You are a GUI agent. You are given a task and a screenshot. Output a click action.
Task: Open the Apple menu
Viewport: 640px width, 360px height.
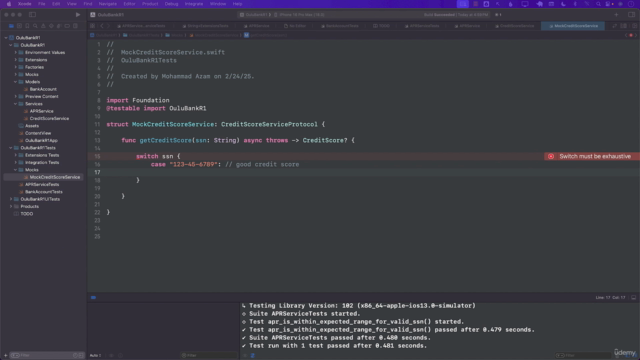coord(9,4)
